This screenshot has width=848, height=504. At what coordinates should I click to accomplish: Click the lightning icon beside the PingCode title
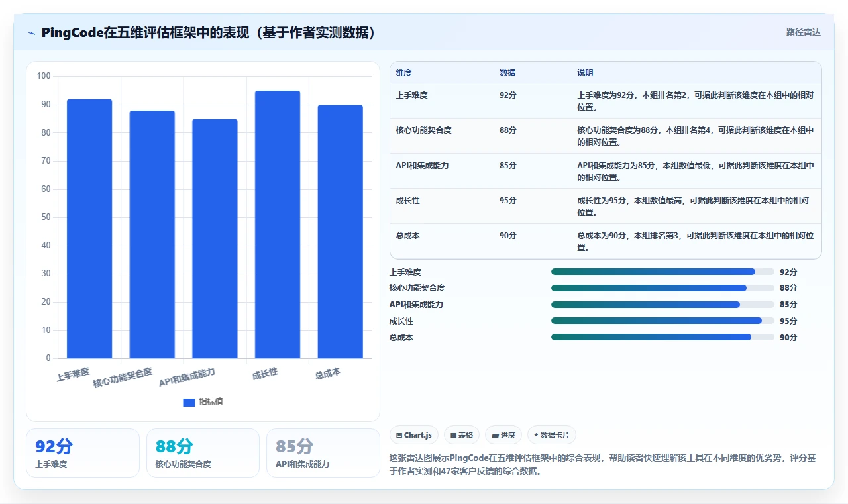(32, 33)
